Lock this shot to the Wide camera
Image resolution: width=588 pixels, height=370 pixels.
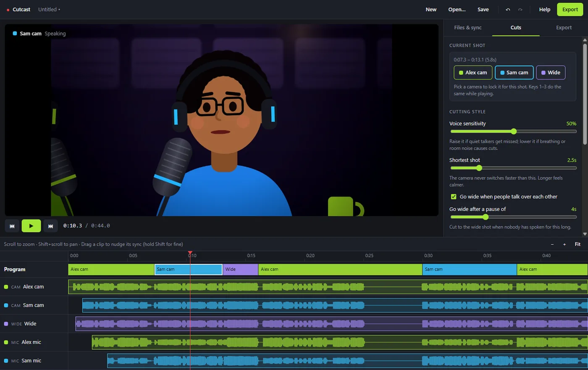pyautogui.click(x=551, y=73)
